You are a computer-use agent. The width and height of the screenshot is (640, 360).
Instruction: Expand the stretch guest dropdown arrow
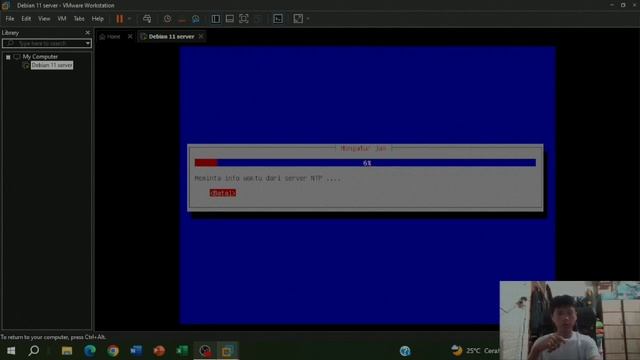308,19
